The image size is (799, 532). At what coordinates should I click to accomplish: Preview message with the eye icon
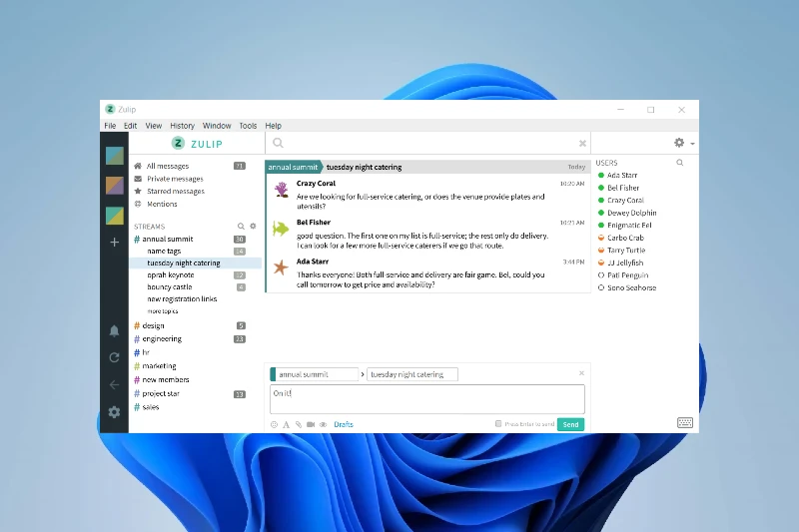click(x=323, y=424)
